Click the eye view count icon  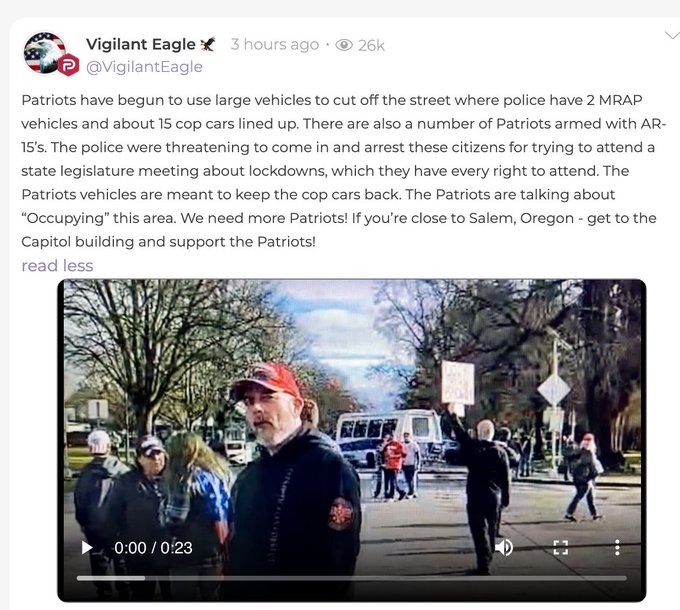[x=344, y=45]
